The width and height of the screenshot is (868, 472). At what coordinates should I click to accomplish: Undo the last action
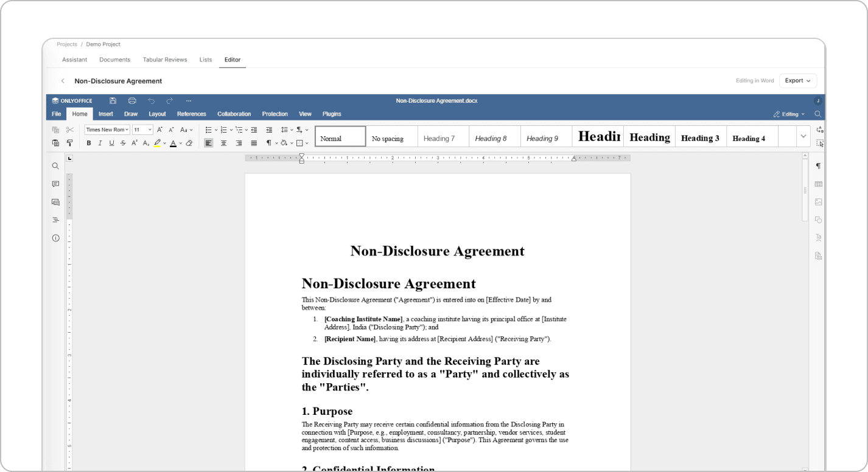151,100
